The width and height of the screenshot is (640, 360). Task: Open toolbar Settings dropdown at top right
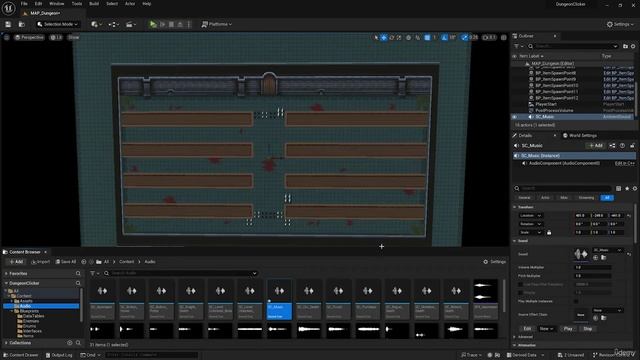pos(620,24)
